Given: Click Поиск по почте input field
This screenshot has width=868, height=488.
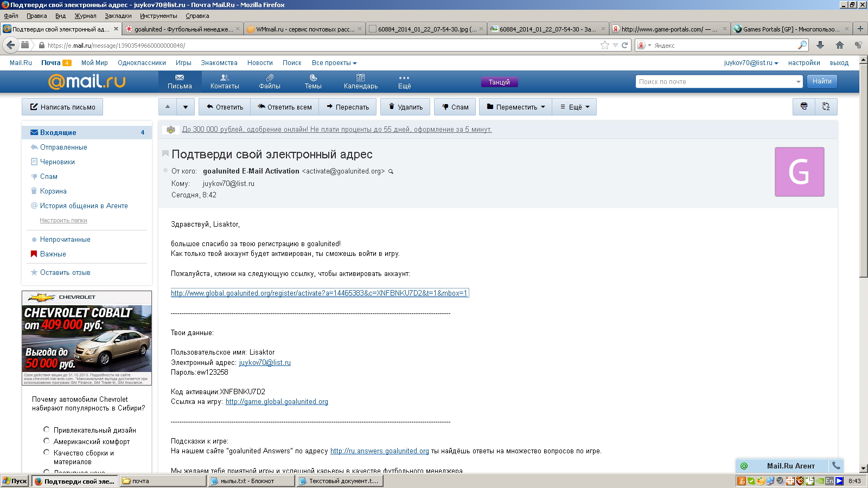Looking at the screenshot, I should coord(715,82).
